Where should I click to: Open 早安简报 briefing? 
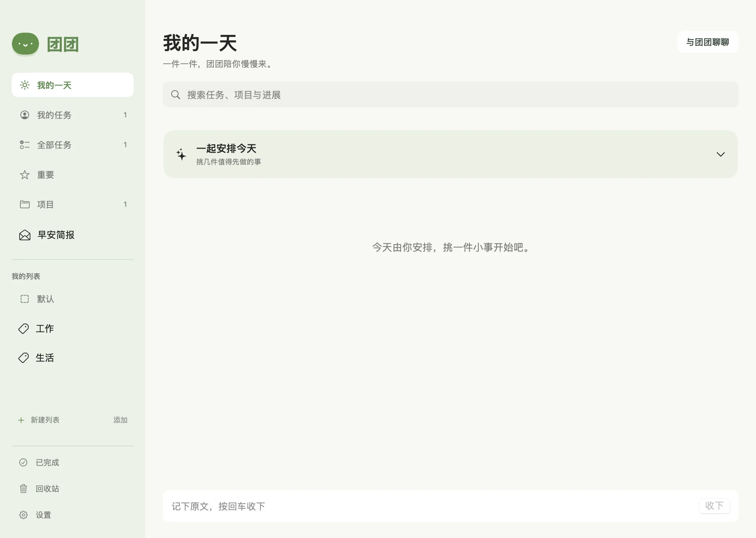click(73, 235)
